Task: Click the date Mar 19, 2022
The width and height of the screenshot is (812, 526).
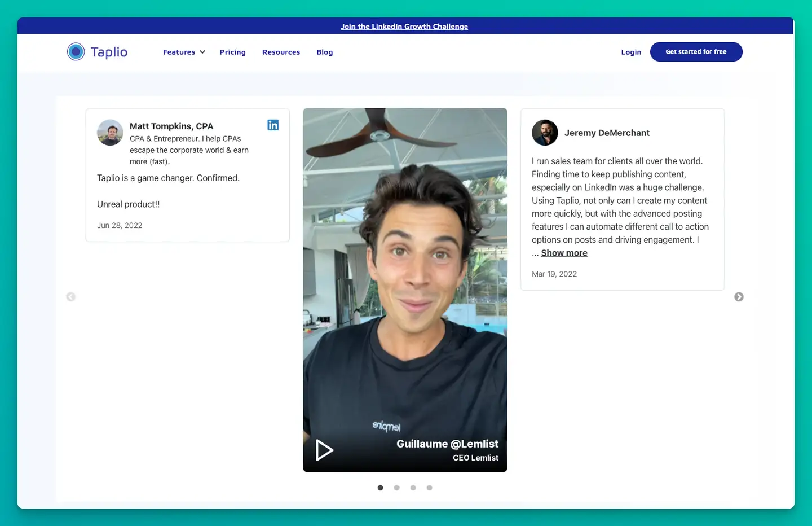Action: click(x=554, y=274)
